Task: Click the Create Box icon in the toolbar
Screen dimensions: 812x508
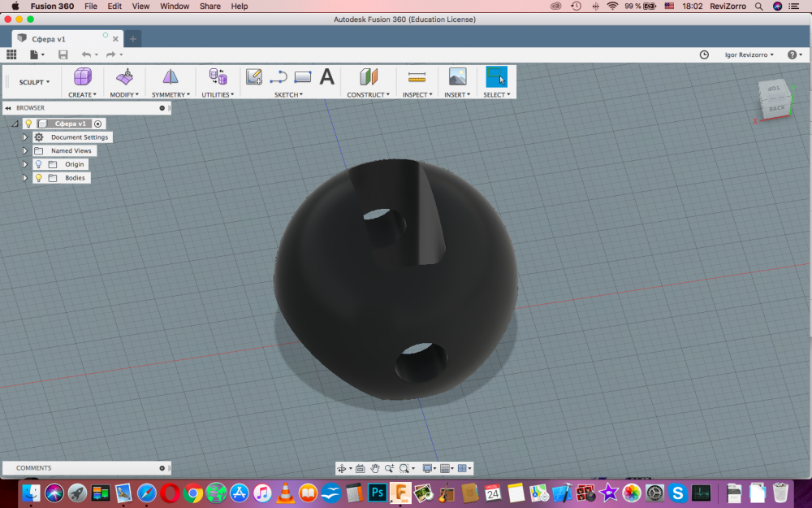Action: (x=82, y=77)
